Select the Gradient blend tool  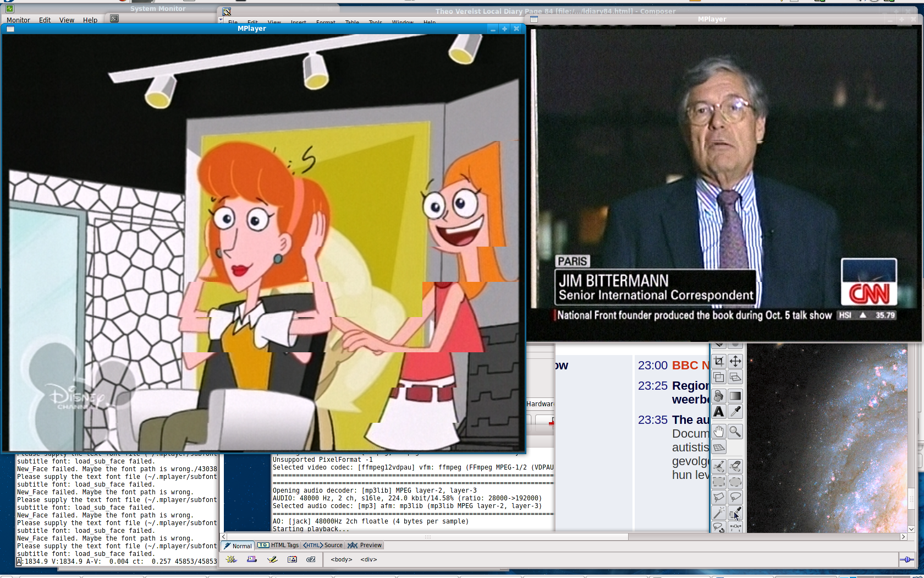[735, 396]
